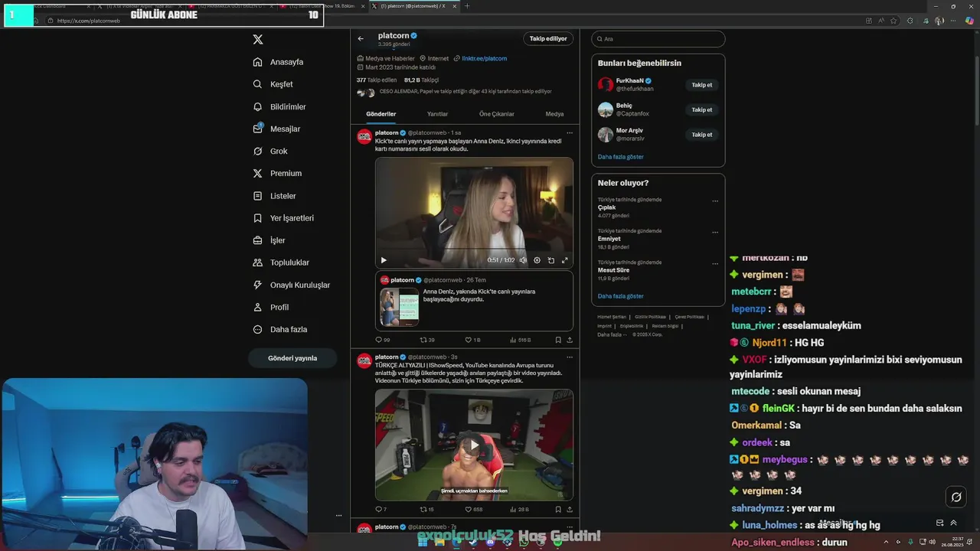The width and height of the screenshot is (980, 551).
Task: Open Listeler lists page
Action: click(x=274, y=196)
